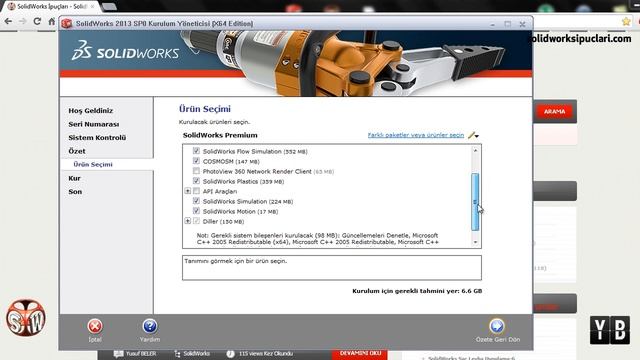Go to Seri Numarası step
Viewport: 640px width, 360px height.
tap(94, 124)
